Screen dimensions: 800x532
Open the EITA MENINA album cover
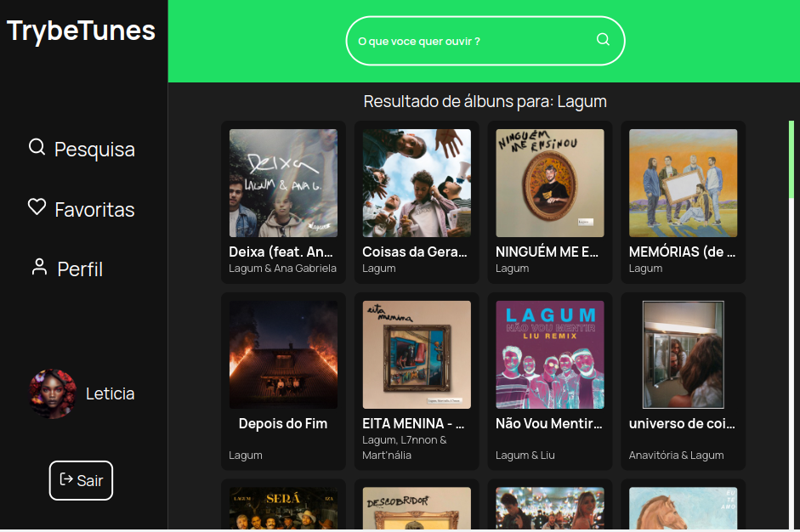tap(417, 354)
